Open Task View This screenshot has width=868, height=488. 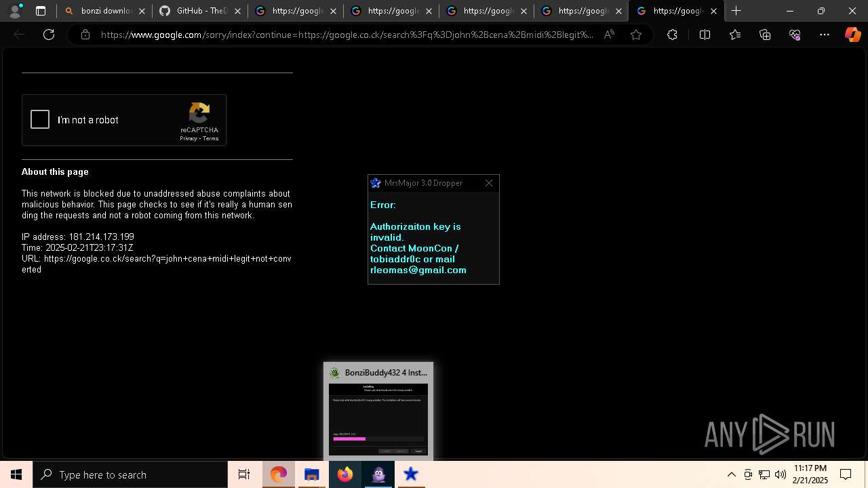[x=244, y=474]
